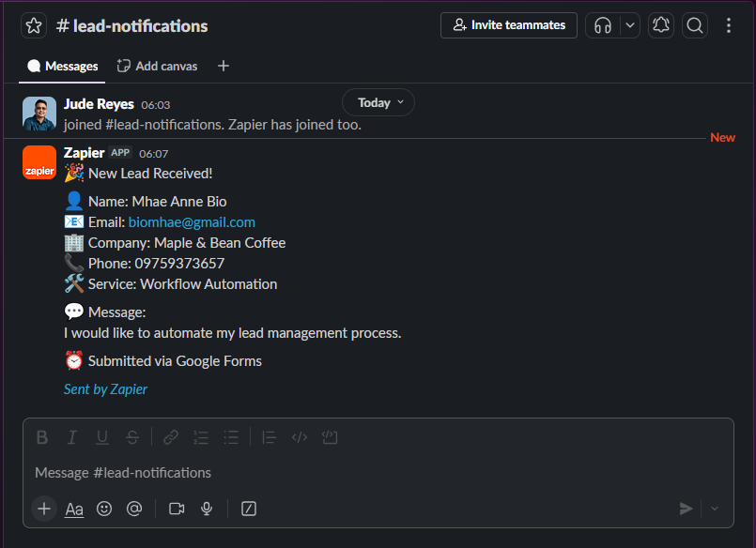Select the Add canvas tab
This screenshot has height=548, width=756.
[x=157, y=66]
